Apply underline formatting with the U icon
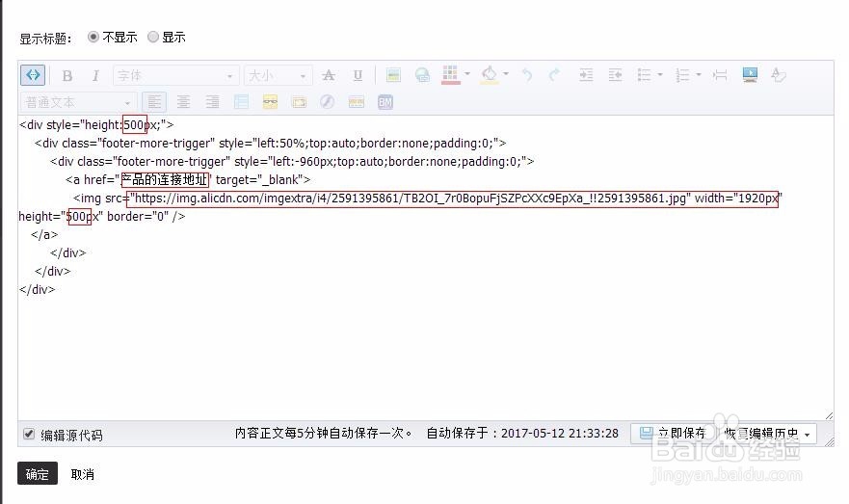The image size is (849, 504). (x=358, y=75)
